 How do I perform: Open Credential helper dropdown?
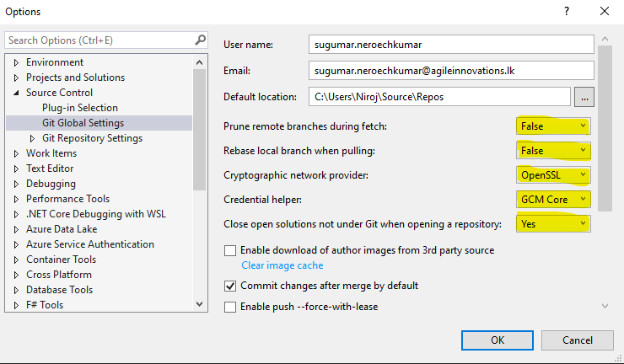coord(553,200)
